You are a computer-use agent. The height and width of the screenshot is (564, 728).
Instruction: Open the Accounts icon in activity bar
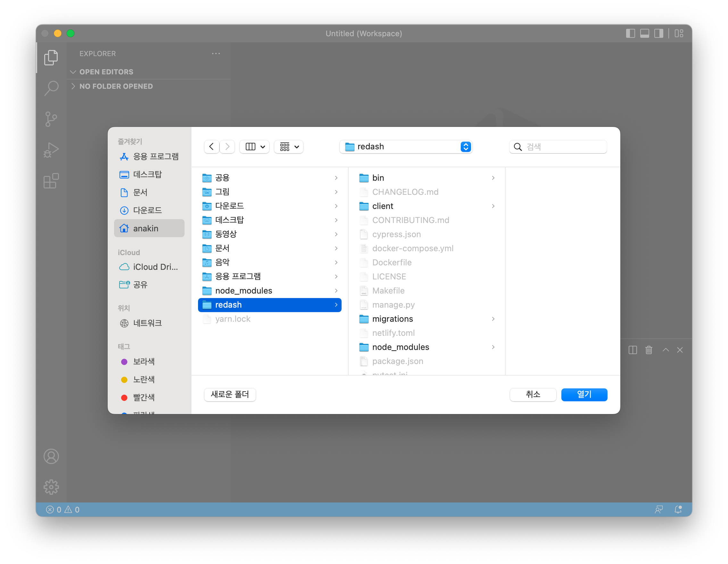(x=51, y=456)
